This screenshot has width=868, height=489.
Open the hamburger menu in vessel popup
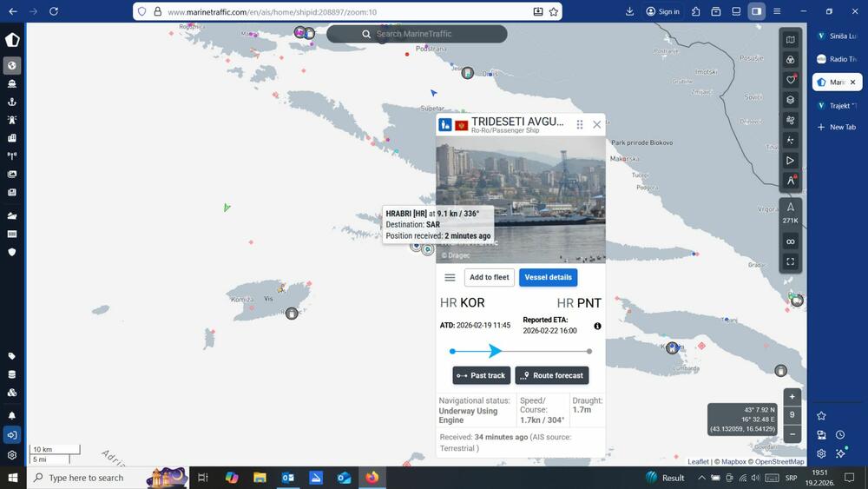[450, 278]
